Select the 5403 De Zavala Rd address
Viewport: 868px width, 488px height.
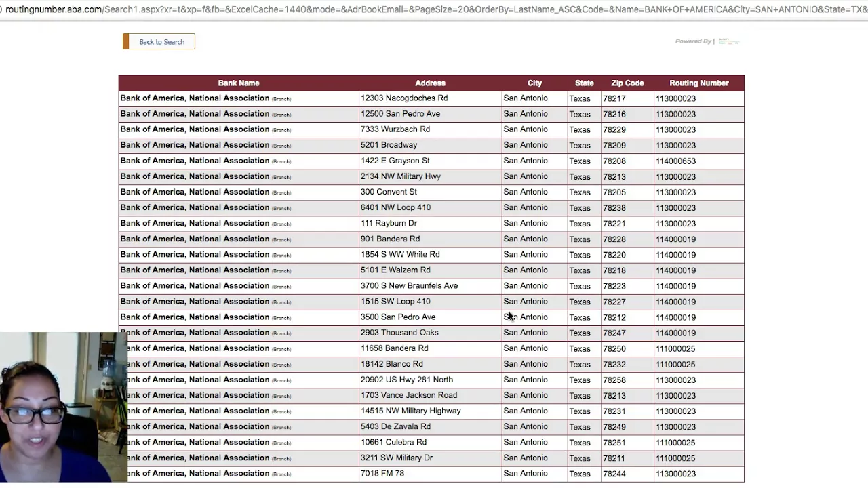click(x=395, y=426)
